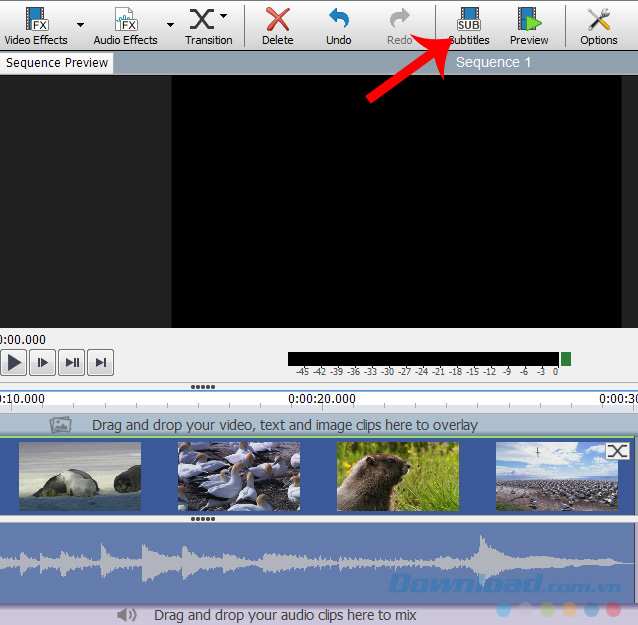Jump to the end of the sequence
Viewport: 638px width, 625px height.
[x=102, y=362]
